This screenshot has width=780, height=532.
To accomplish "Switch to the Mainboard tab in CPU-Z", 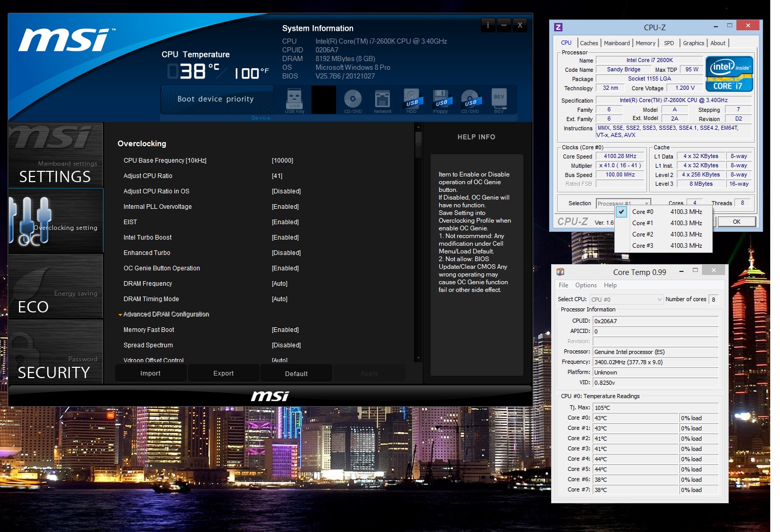I will (x=617, y=43).
